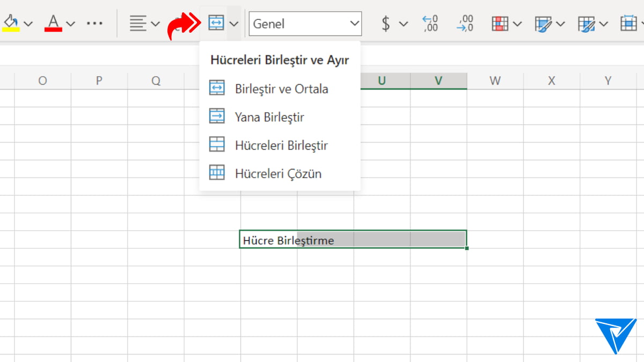644x362 pixels.
Task: Expand the merge cells dropdown arrow
Action: click(234, 24)
